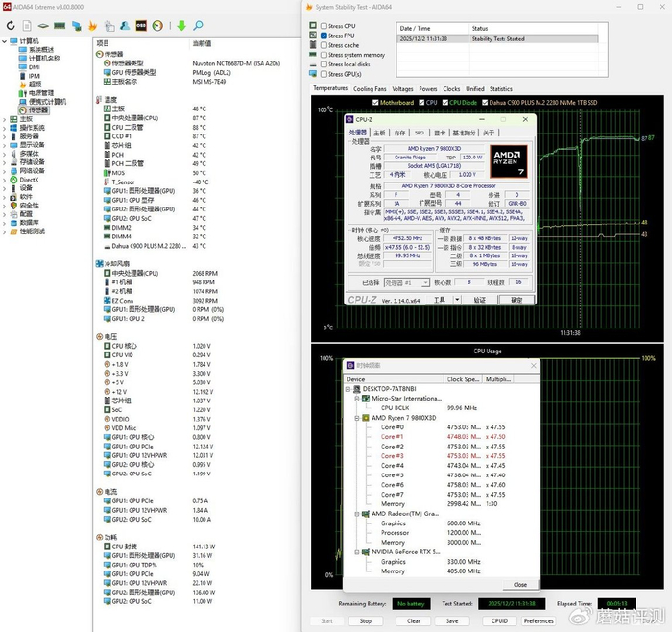Open the Report document icon in toolbar
672x632 pixels.
coord(28,25)
